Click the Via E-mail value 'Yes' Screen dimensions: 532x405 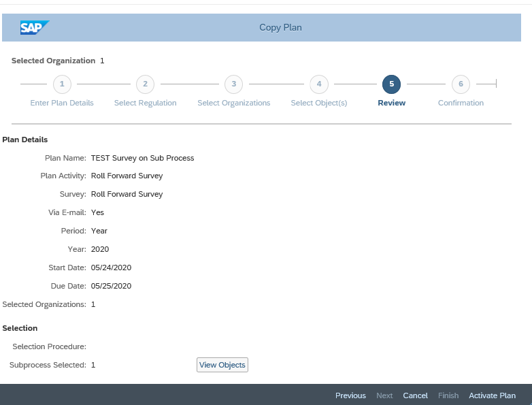click(x=97, y=212)
